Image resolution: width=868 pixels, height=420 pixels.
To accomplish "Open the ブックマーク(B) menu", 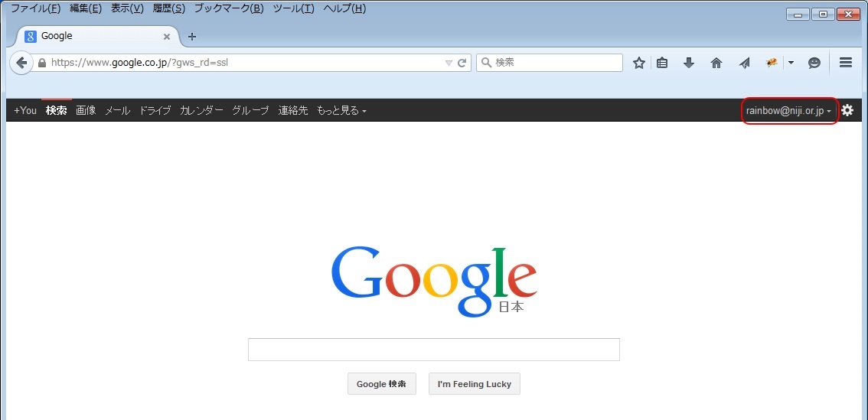I will tap(229, 8).
